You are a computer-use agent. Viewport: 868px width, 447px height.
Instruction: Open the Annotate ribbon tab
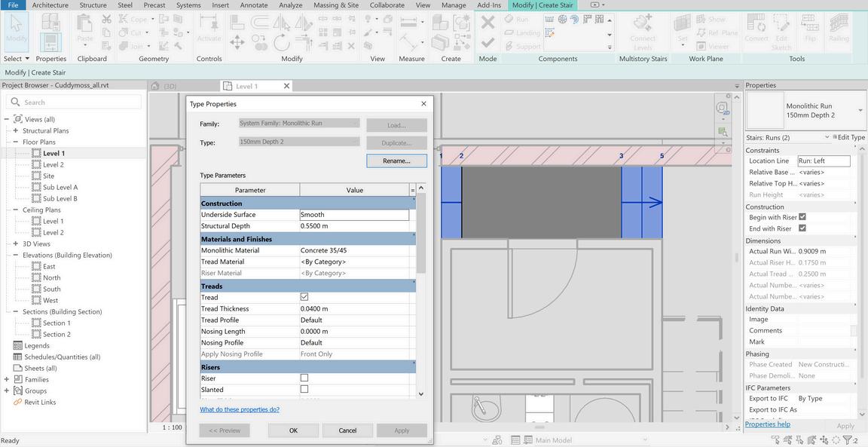tap(254, 5)
